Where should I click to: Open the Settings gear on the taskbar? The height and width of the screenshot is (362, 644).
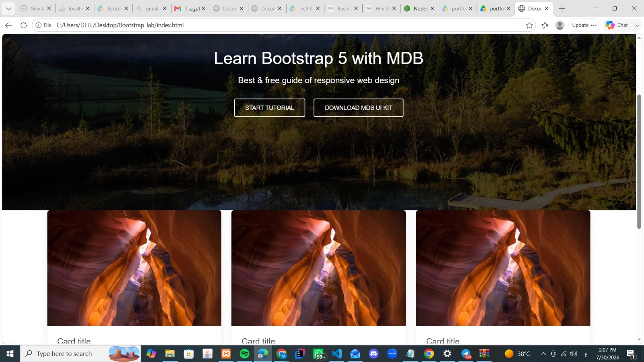tap(447, 354)
